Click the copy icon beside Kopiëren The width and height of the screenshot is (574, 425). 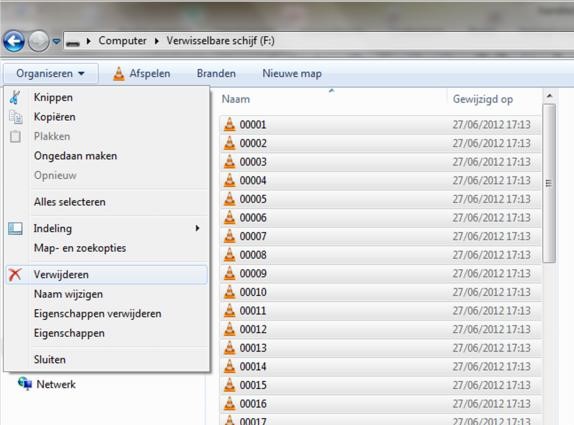pos(16,117)
